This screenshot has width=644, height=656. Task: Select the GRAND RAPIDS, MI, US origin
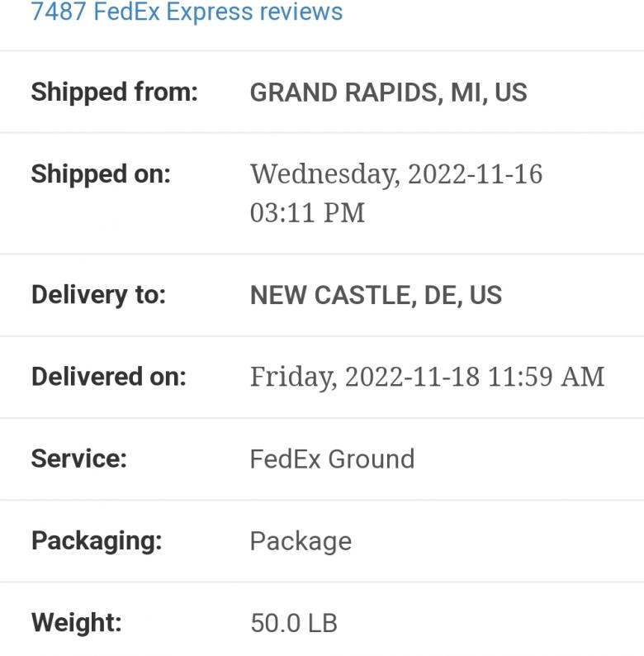388,92
